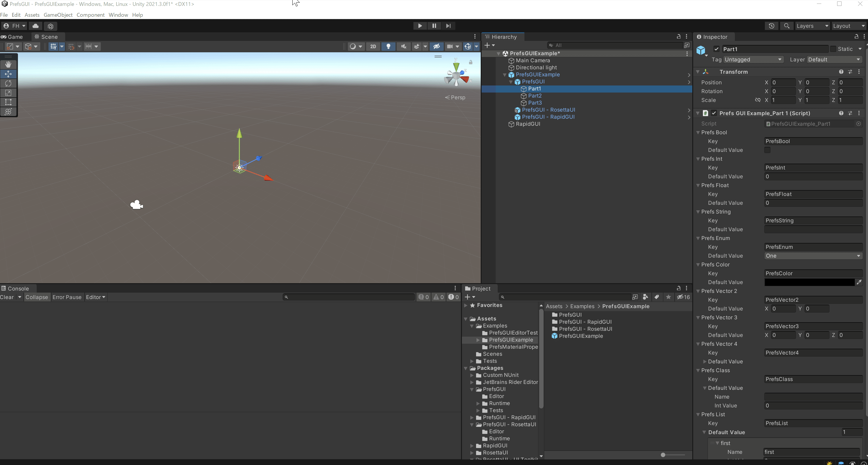868x465 pixels.
Task: Click the Pause button
Action: pyautogui.click(x=434, y=26)
